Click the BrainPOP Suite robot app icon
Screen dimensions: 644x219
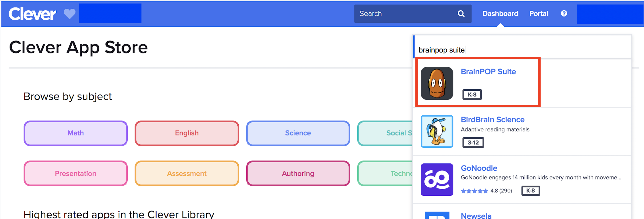(437, 83)
